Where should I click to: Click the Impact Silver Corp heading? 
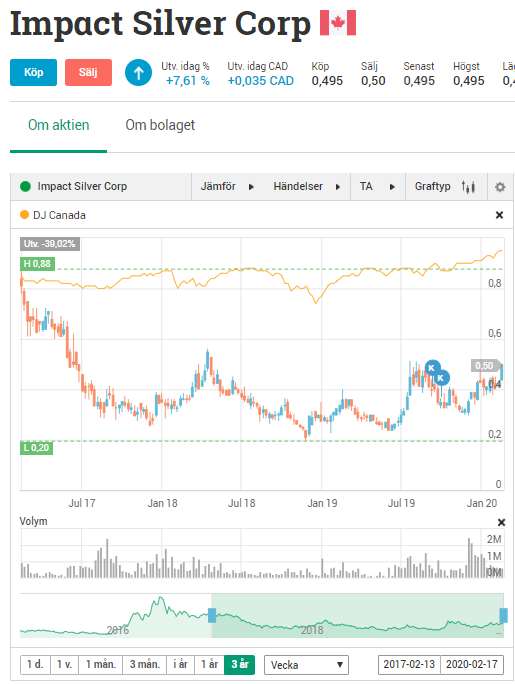click(160, 24)
